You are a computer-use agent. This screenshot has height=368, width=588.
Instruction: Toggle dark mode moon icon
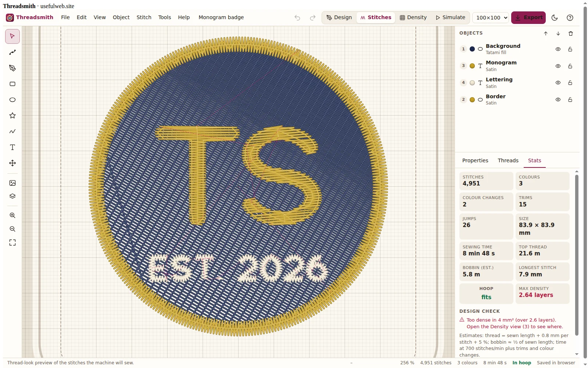point(555,18)
